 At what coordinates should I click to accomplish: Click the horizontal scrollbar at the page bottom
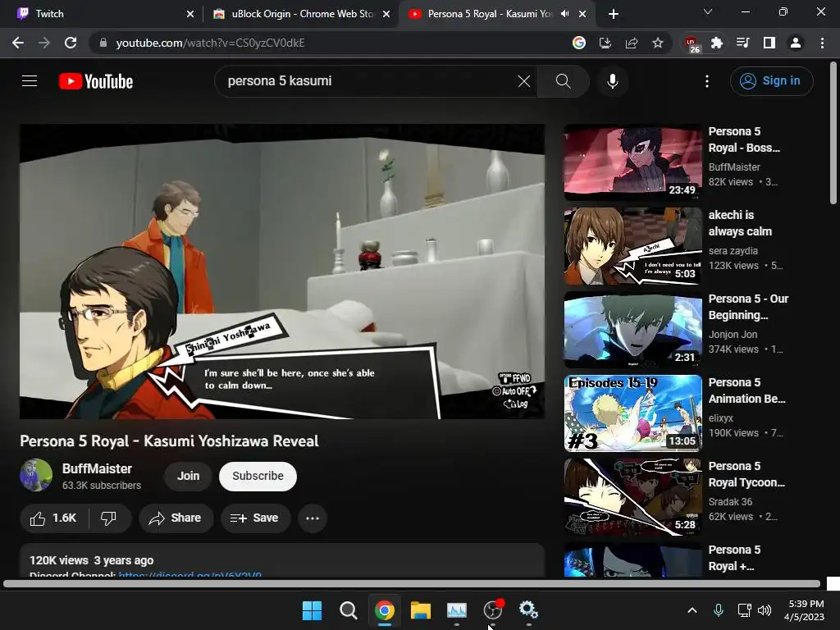[x=412, y=583]
